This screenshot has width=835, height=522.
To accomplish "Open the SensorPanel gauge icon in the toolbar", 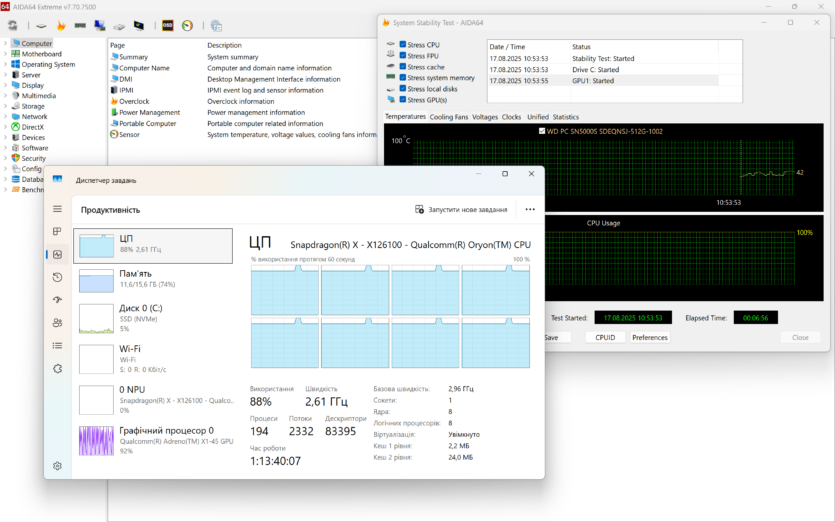I will 187,26.
